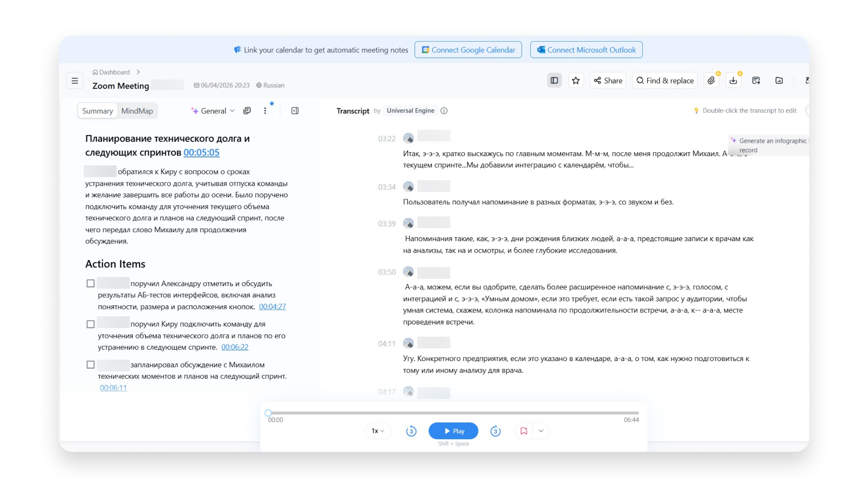
Task: Switch to the MindMap tab
Action: 137,111
